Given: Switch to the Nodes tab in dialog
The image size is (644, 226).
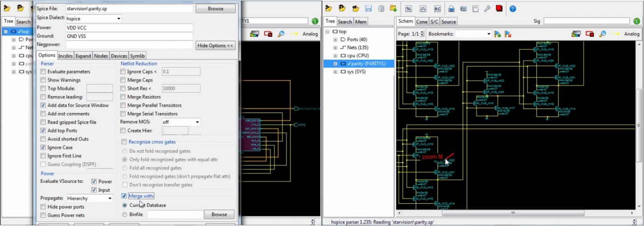Looking at the screenshot, I should tap(101, 56).
